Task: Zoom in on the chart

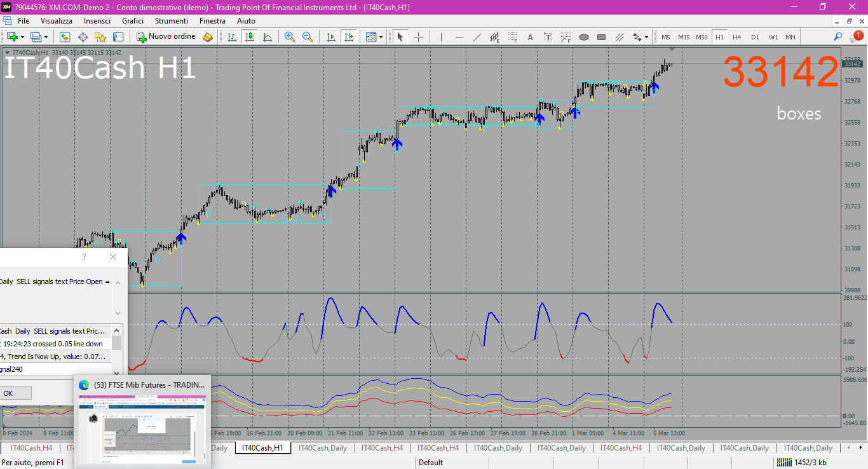Action: [290, 37]
